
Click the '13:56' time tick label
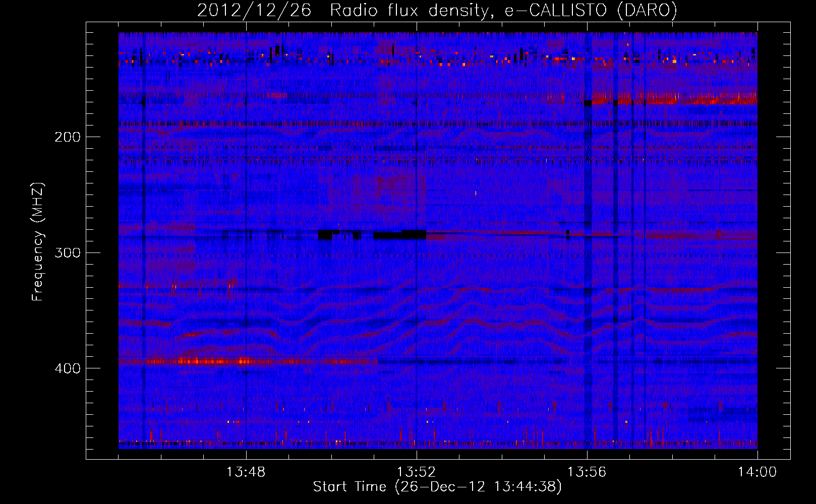pos(587,472)
